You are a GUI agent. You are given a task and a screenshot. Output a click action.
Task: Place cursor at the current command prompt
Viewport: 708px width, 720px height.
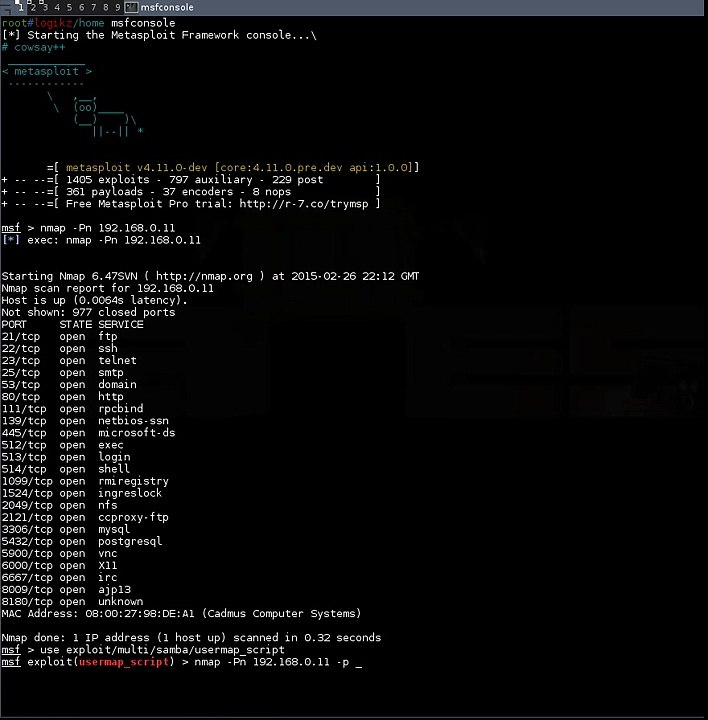click(359, 663)
